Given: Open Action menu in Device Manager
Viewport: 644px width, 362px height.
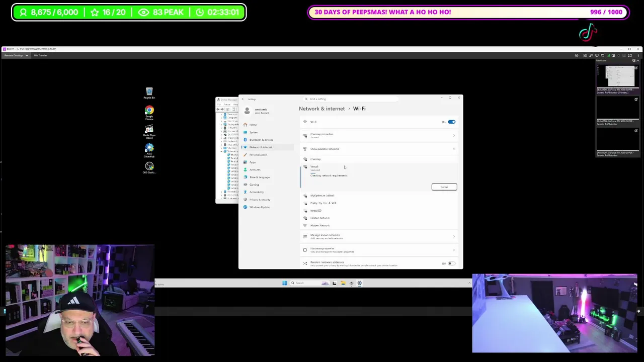Looking at the screenshot, I should coord(227,105).
